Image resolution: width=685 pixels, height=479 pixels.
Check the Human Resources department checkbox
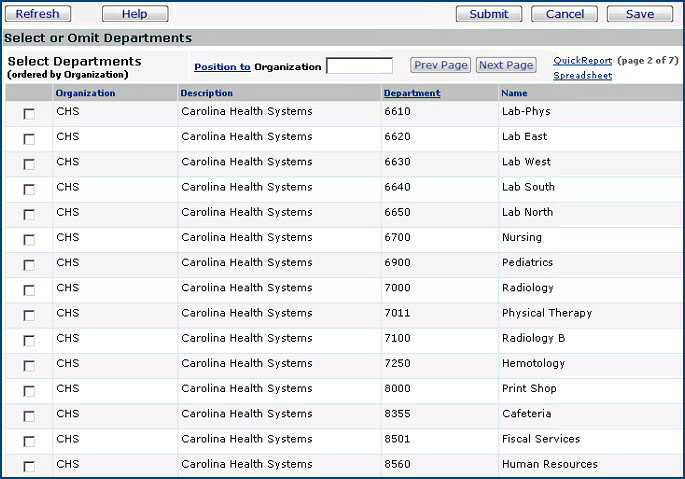click(x=29, y=466)
